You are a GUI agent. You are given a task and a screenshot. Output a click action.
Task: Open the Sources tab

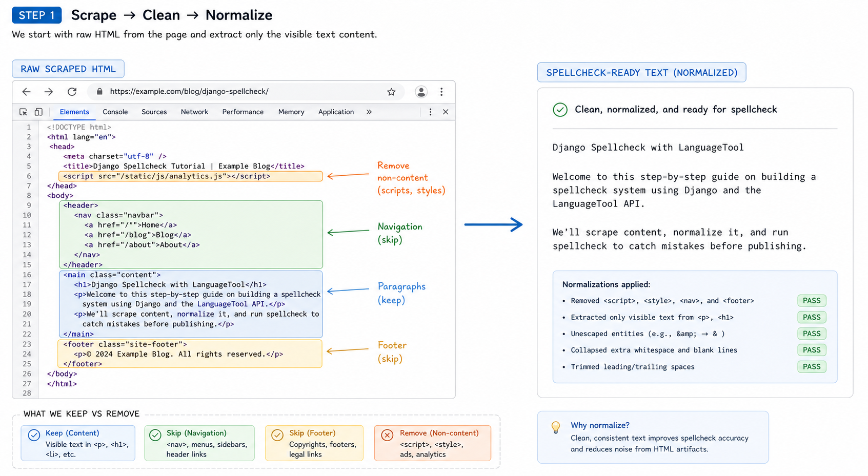(x=154, y=112)
